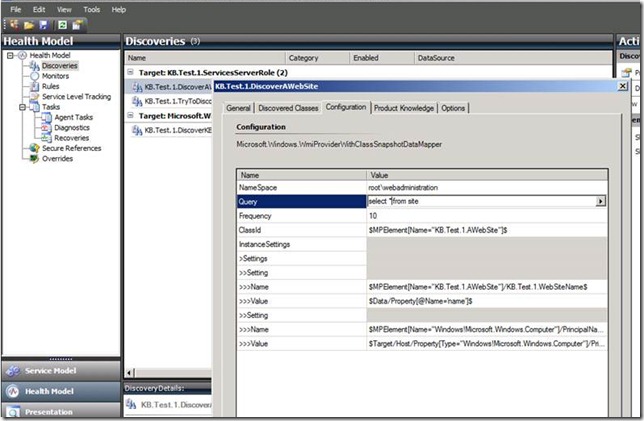Switch to the General tab
The width and height of the screenshot is (644, 421).
(x=238, y=108)
